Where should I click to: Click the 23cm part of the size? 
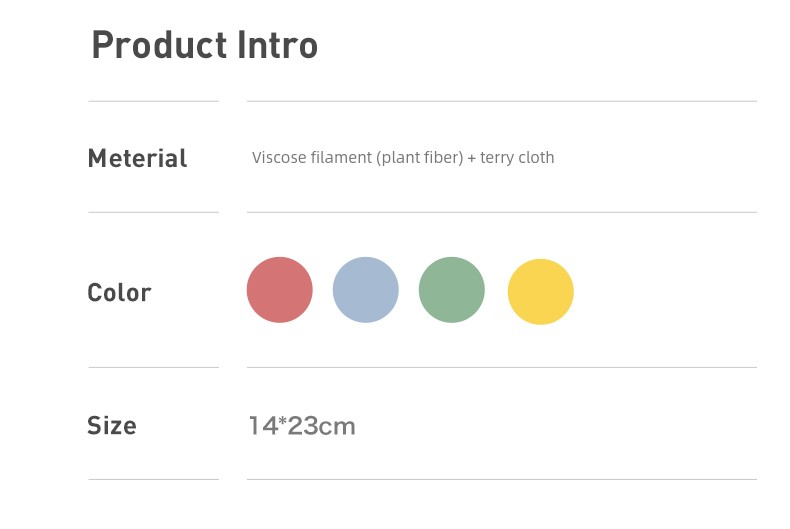[322, 426]
